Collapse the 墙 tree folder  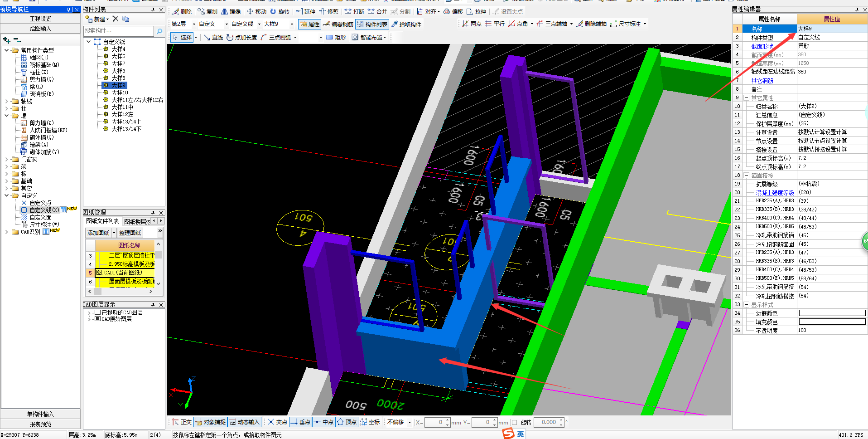click(x=6, y=116)
